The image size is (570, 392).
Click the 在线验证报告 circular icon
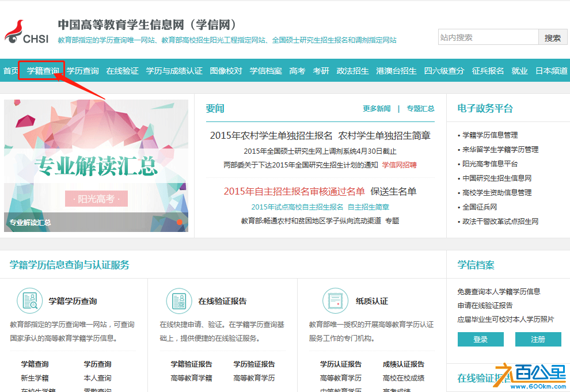[x=179, y=301]
